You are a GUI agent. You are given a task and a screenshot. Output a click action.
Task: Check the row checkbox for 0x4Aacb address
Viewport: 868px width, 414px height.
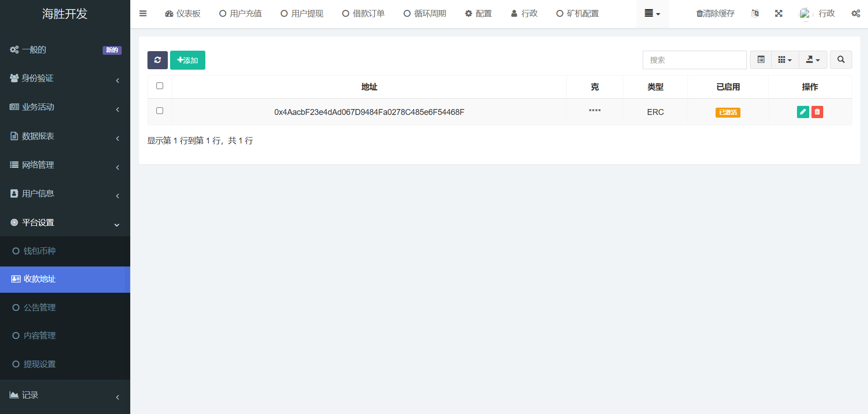[160, 111]
